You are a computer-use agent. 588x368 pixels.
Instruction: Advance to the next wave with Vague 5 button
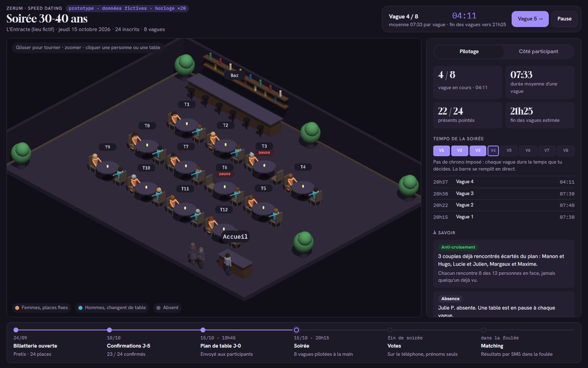(x=530, y=19)
